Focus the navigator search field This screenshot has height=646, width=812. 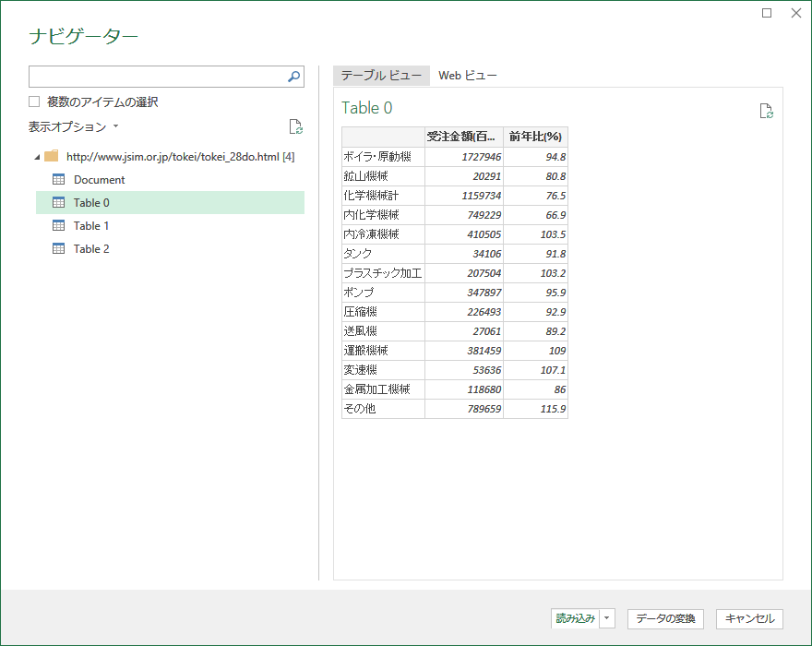click(157, 77)
